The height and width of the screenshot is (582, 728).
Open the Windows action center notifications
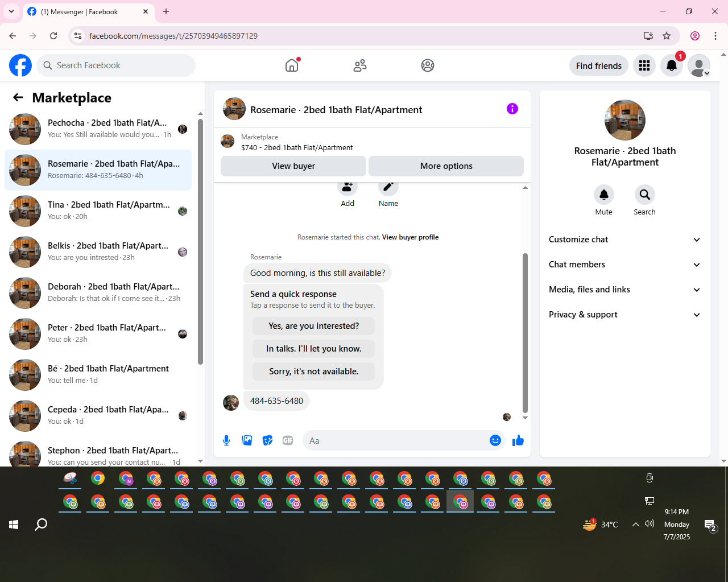(x=710, y=525)
